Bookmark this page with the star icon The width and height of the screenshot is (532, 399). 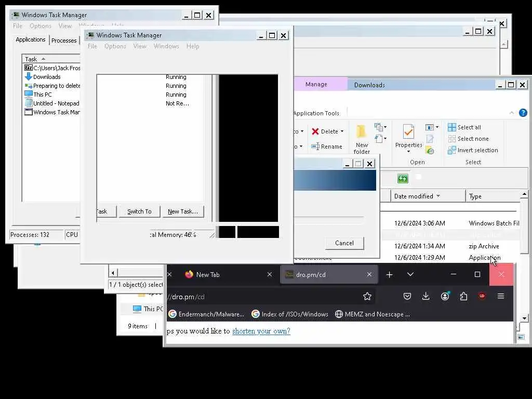tap(367, 297)
